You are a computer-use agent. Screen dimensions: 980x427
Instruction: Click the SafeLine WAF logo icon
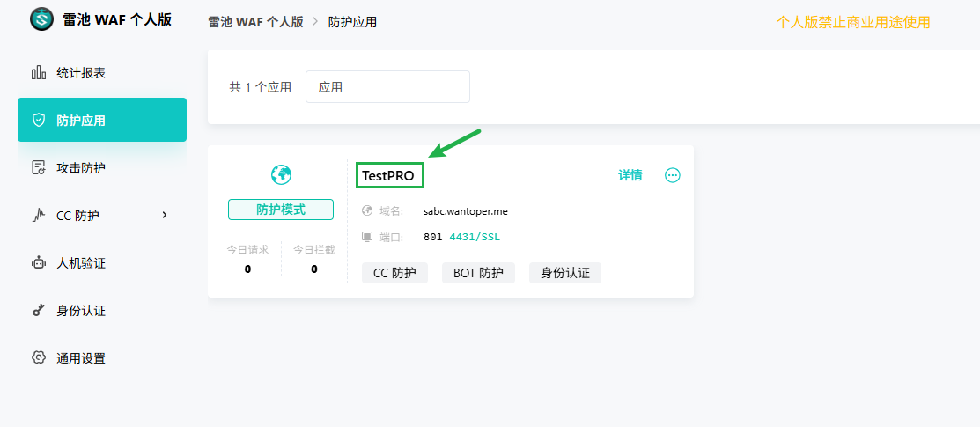(41, 19)
